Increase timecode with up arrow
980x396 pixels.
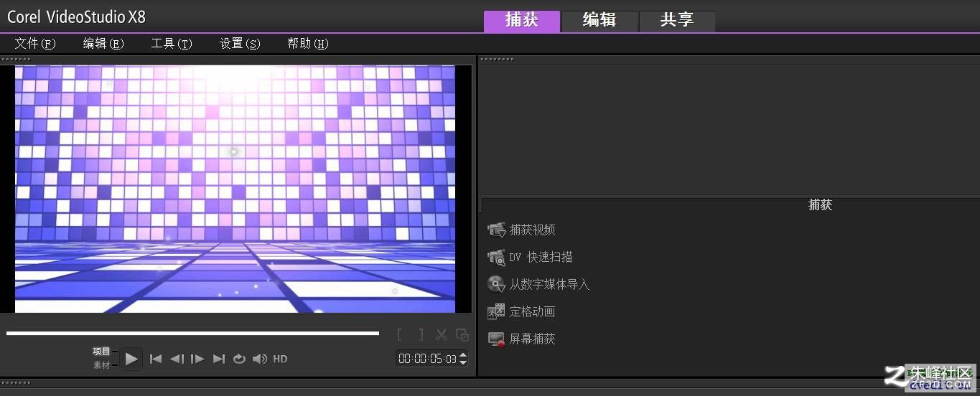click(463, 354)
